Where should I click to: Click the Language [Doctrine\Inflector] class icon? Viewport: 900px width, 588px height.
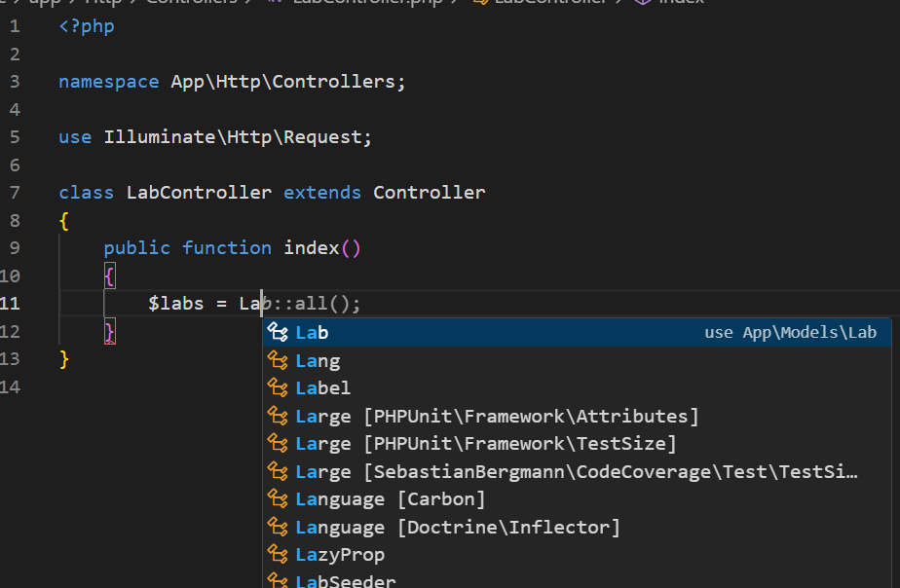278,527
